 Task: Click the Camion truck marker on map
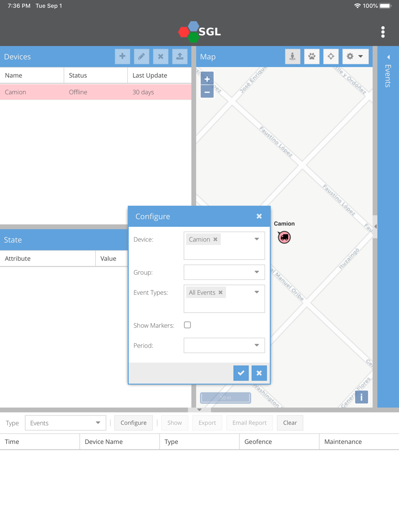[284, 237]
